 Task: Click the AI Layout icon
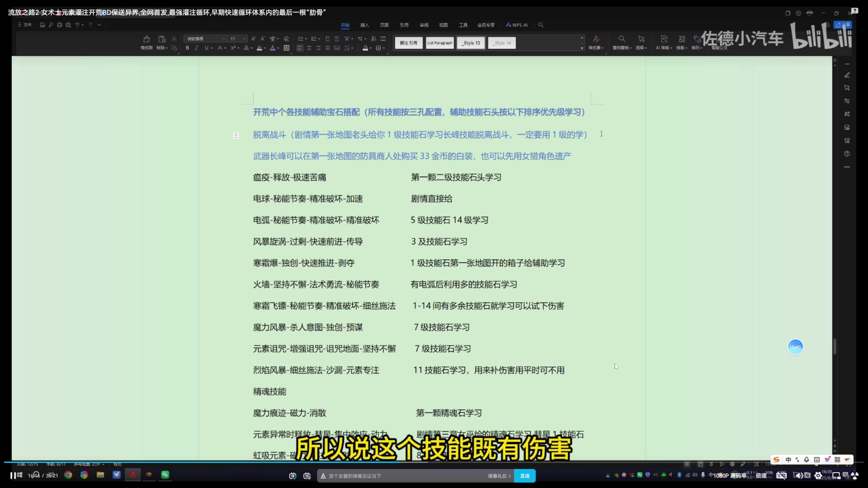[x=664, y=39]
